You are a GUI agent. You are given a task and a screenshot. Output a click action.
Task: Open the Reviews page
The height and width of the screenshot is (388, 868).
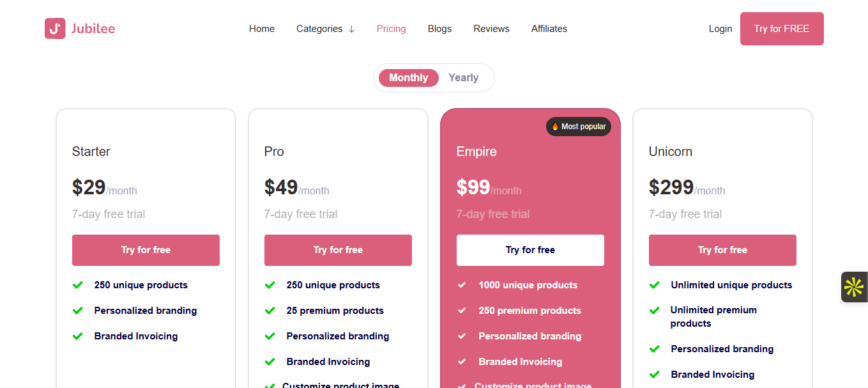tap(491, 29)
